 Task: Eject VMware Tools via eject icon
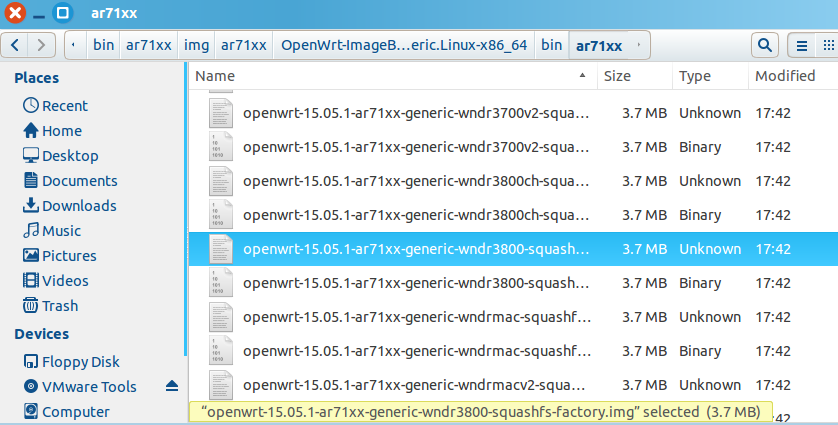172,386
